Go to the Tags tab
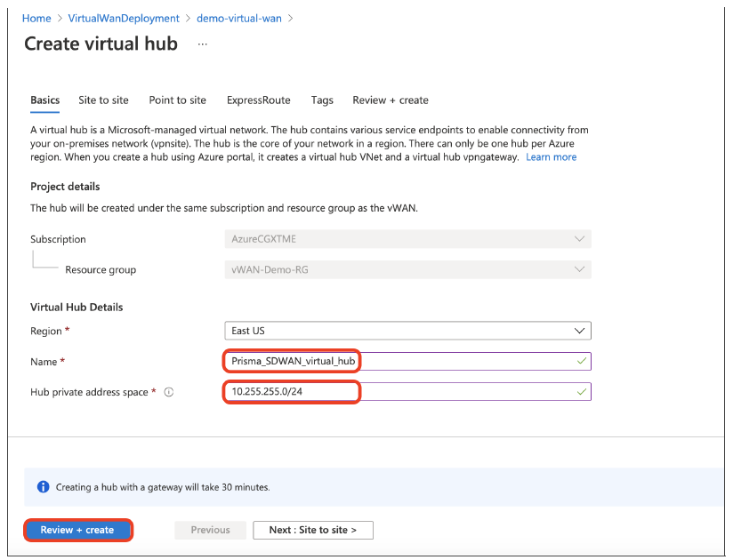This screenshot has width=733, height=560. [322, 100]
